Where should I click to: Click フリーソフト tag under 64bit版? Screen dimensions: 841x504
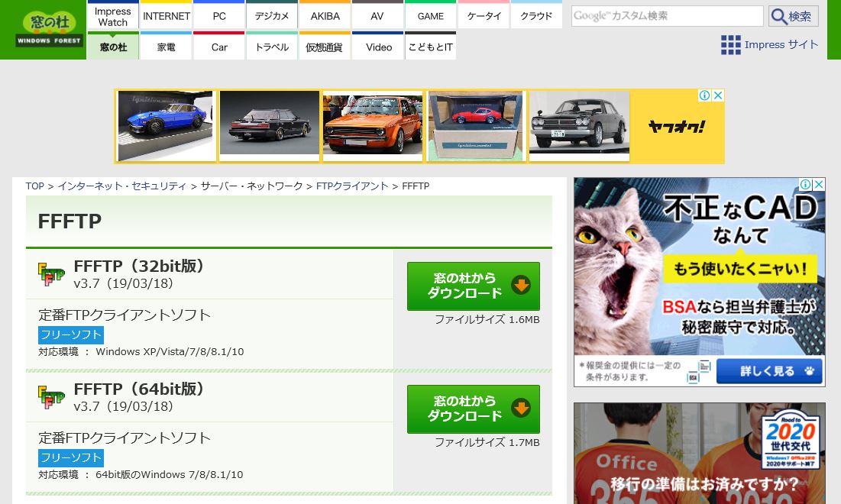tap(71, 458)
